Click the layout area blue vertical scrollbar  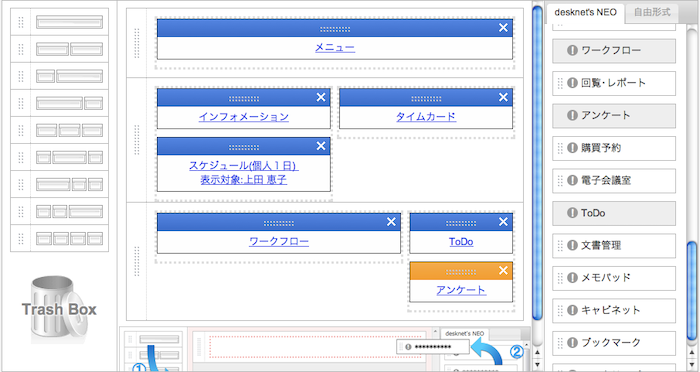pos(538,163)
